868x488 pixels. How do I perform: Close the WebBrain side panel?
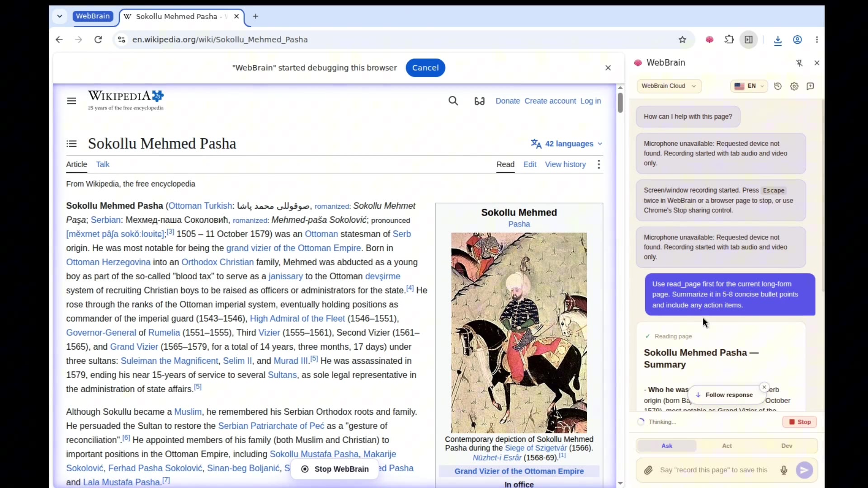tap(817, 63)
